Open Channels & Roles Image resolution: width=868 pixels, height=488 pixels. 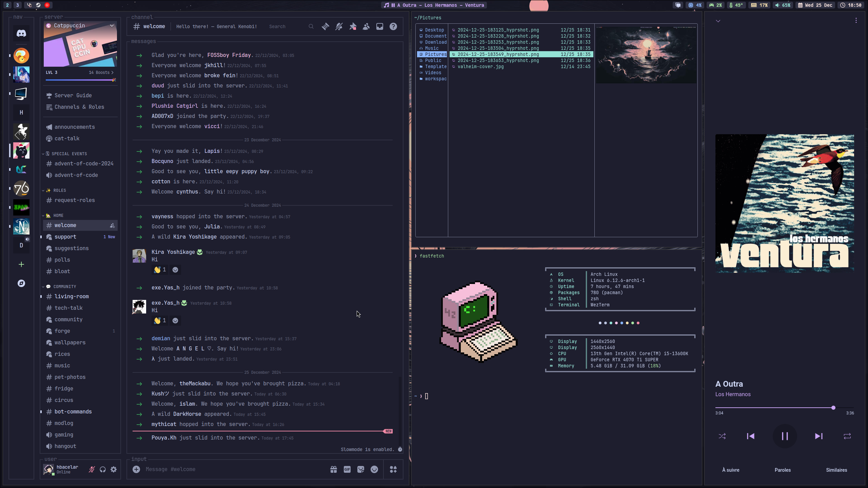point(80,107)
